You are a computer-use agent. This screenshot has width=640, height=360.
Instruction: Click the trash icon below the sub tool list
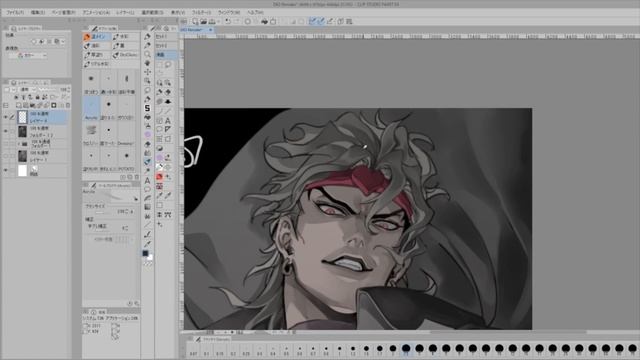click(137, 177)
